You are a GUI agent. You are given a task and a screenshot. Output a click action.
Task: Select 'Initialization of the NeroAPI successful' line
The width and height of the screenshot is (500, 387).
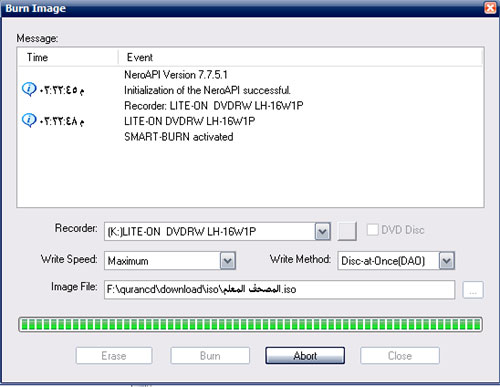pos(207,90)
